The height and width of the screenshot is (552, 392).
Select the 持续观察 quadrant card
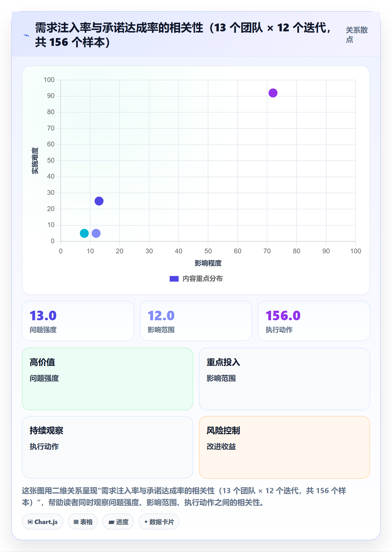[x=108, y=447]
